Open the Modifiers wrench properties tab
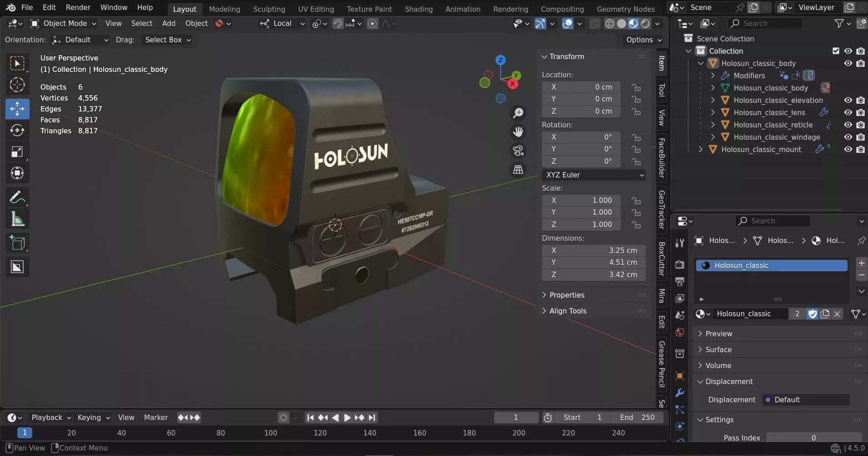 coord(680,393)
